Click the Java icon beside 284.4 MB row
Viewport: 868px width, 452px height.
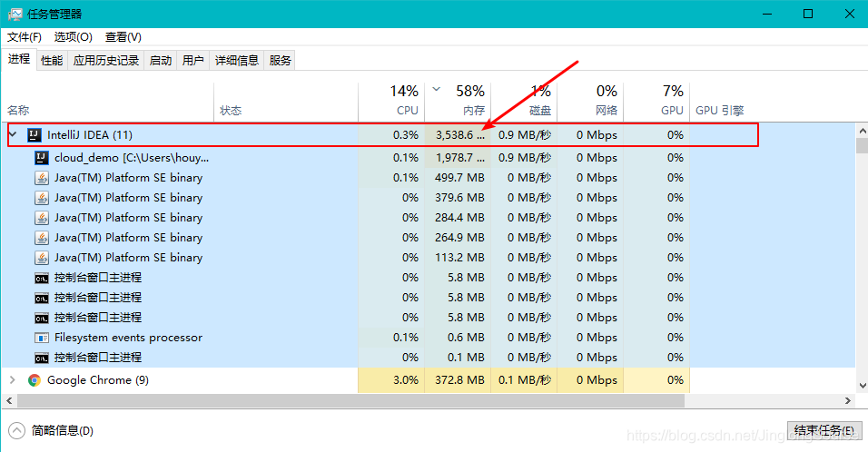click(42, 218)
